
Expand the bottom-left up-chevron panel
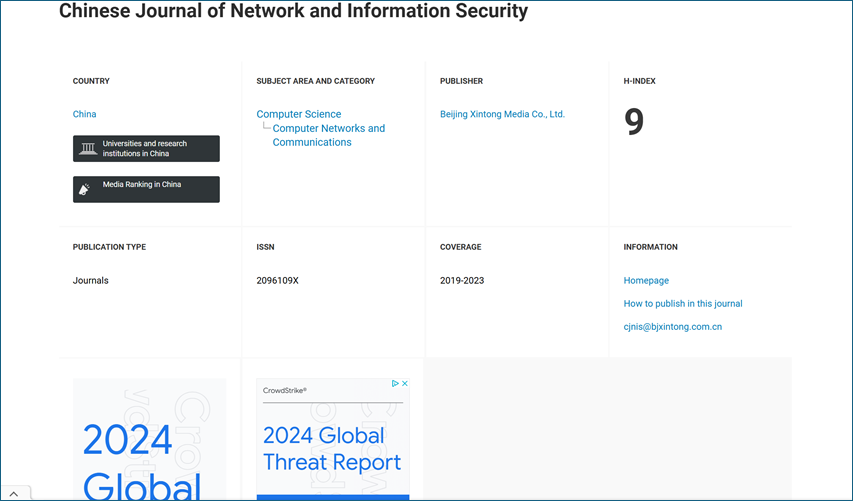click(14, 493)
